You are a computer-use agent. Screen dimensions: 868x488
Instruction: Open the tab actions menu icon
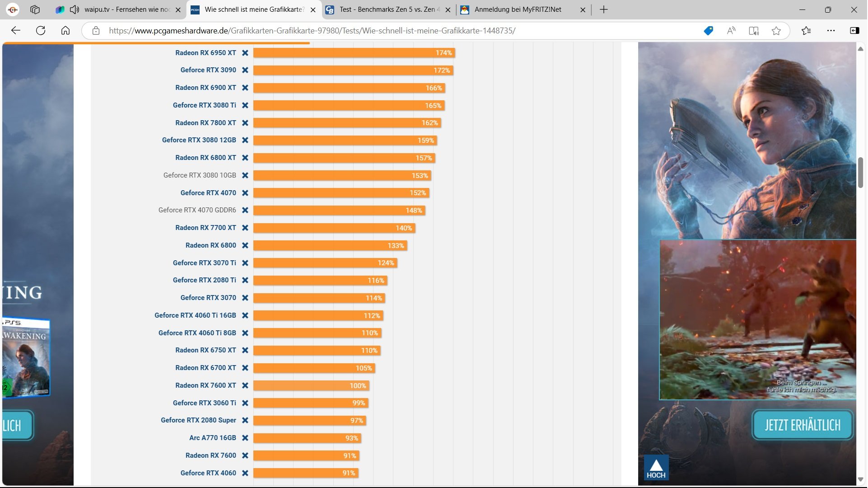[x=35, y=9]
